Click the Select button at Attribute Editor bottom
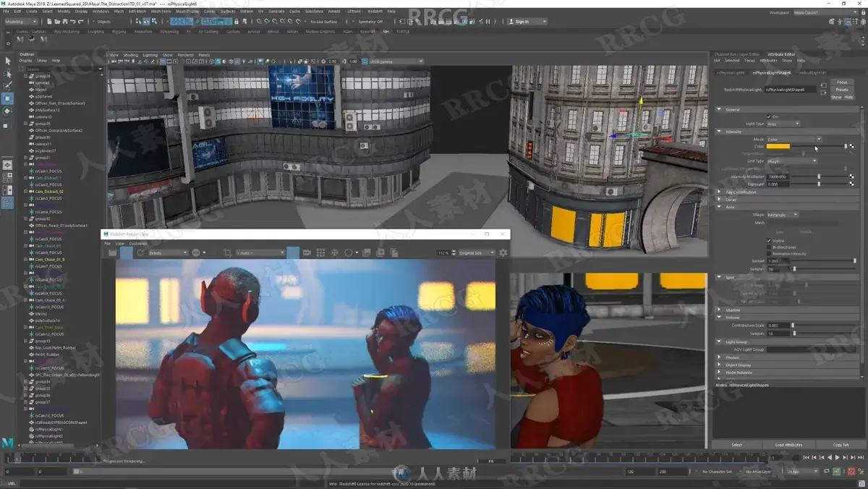Screen dimensions: 868x489 [x=737, y=445]
